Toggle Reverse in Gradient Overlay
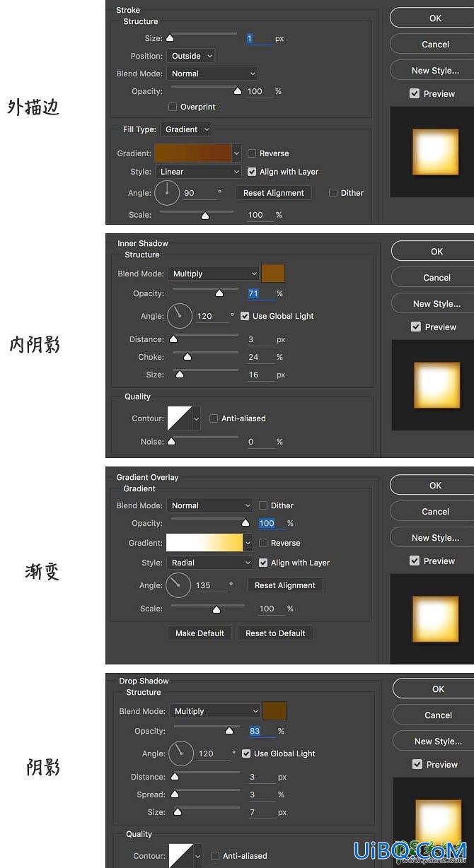 coord(263,543)
